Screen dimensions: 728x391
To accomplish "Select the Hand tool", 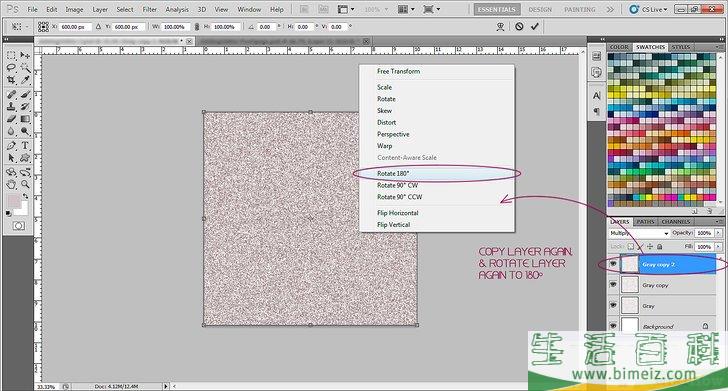I will click(x=11, y=184).
